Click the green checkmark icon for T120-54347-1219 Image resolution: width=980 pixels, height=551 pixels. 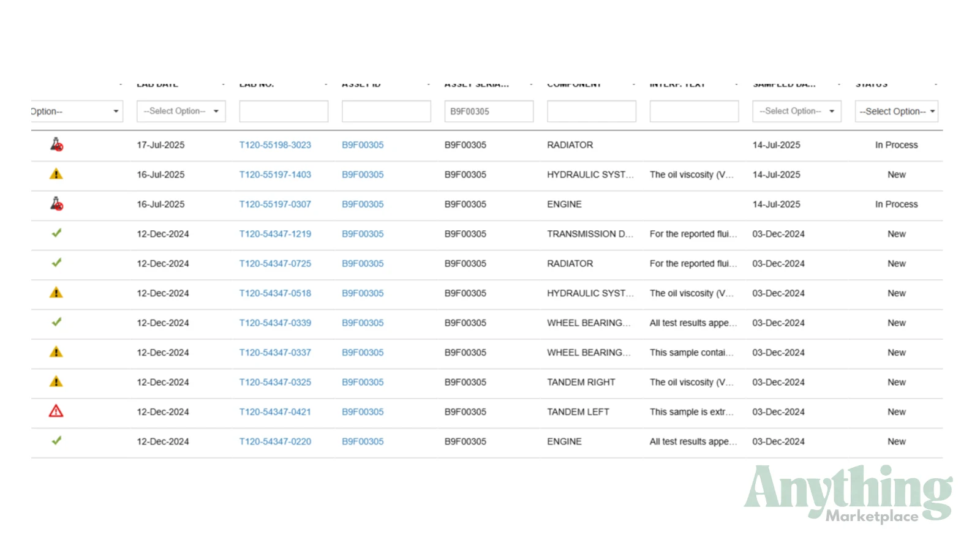(56, 233)
